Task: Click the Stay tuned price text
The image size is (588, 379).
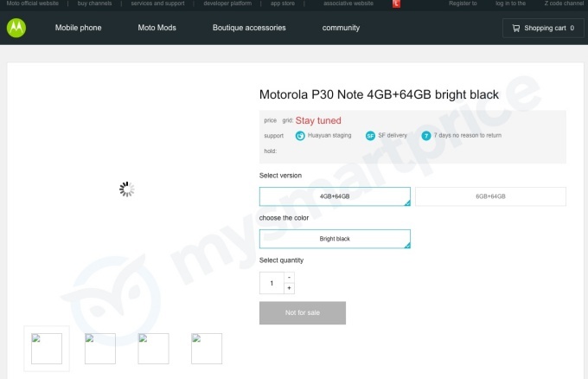Action: point(318,120)
